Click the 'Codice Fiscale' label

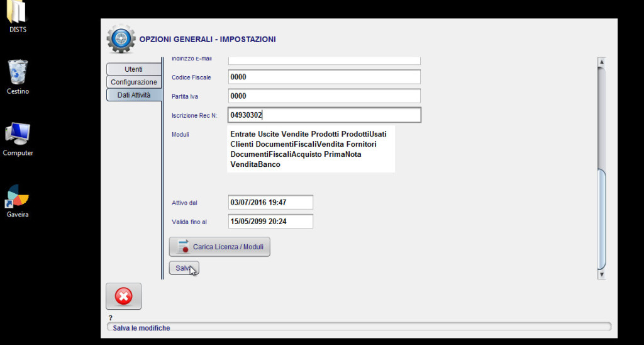pos(191,77)
